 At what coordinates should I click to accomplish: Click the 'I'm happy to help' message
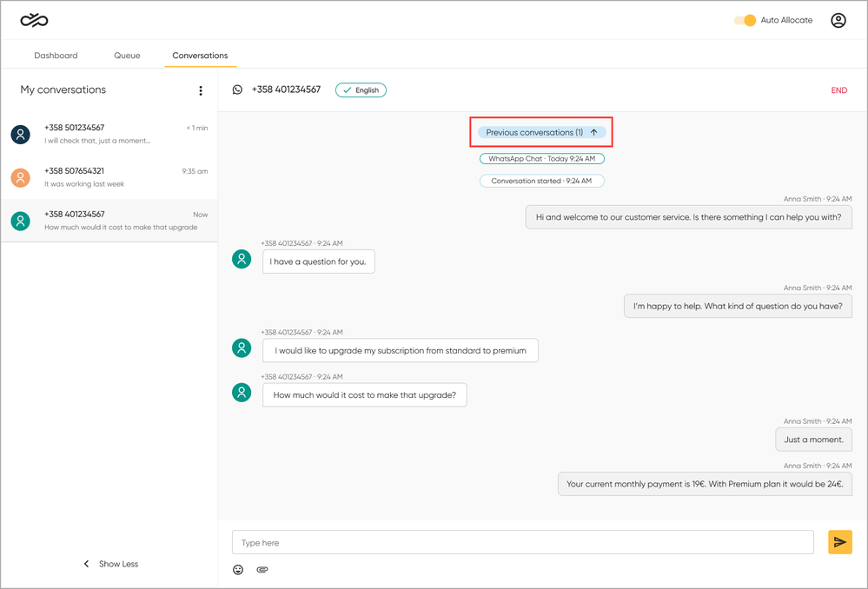[x=738, y=306]
